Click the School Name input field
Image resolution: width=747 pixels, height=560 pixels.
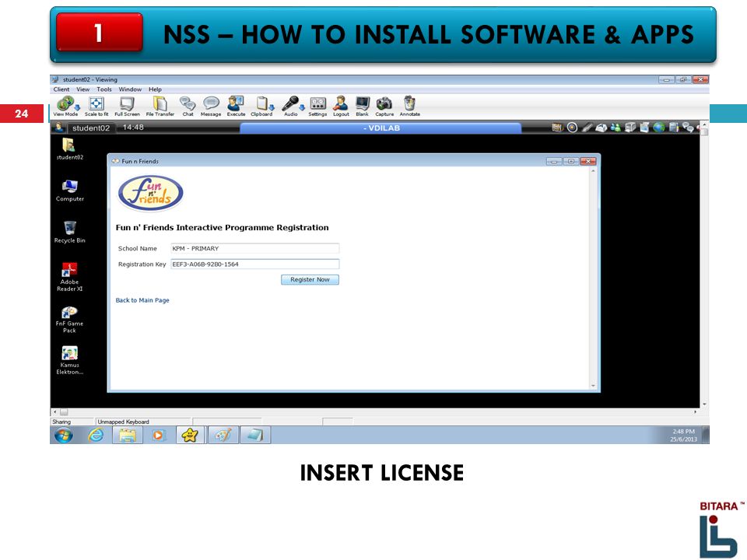[255, 249]
